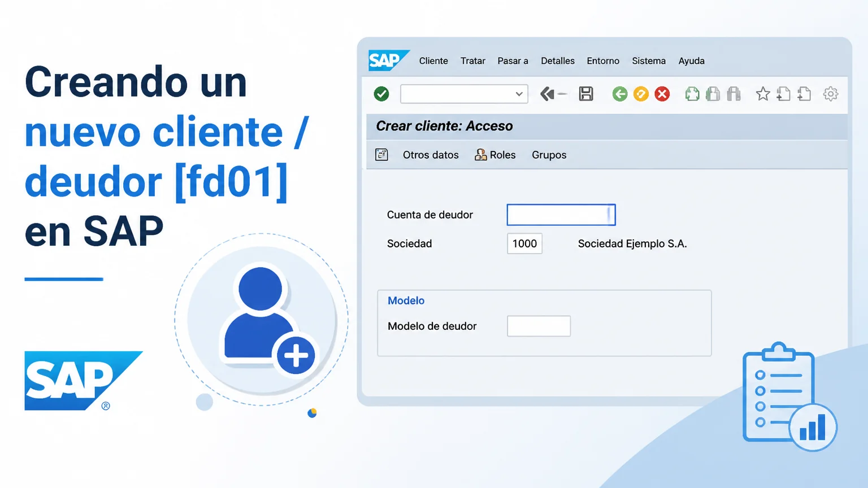The height and width of the screenshot is (488, 868).
Task: Click the Otros datos button
Action: point(431,155)
